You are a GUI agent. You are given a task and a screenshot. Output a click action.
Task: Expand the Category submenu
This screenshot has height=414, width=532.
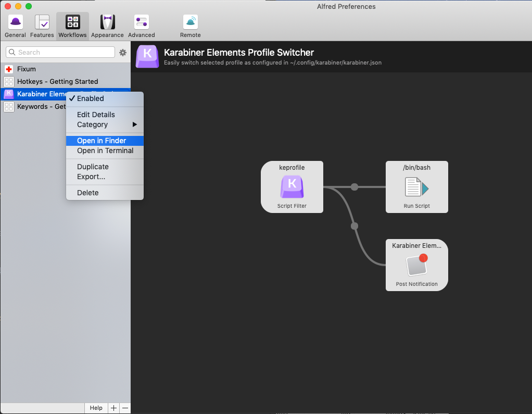click(x=105, y=124)
